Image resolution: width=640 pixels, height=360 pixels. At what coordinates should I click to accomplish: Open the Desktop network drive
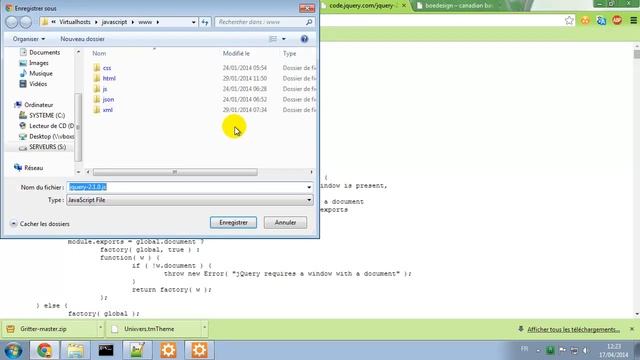51,136
